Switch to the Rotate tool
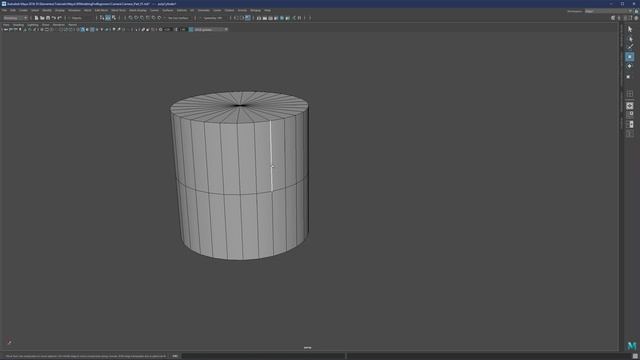Image resolution: width=640 pixels, height=360 pixels. (629, 67)
